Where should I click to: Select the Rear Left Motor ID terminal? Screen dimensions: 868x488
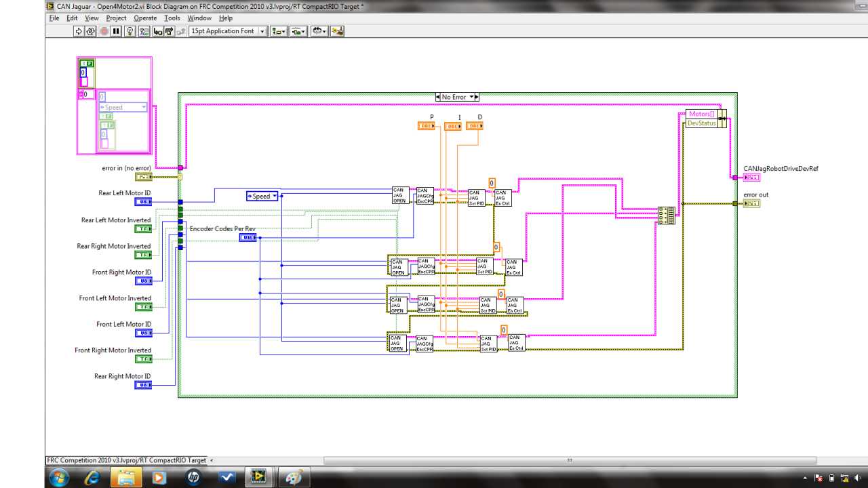144,202
